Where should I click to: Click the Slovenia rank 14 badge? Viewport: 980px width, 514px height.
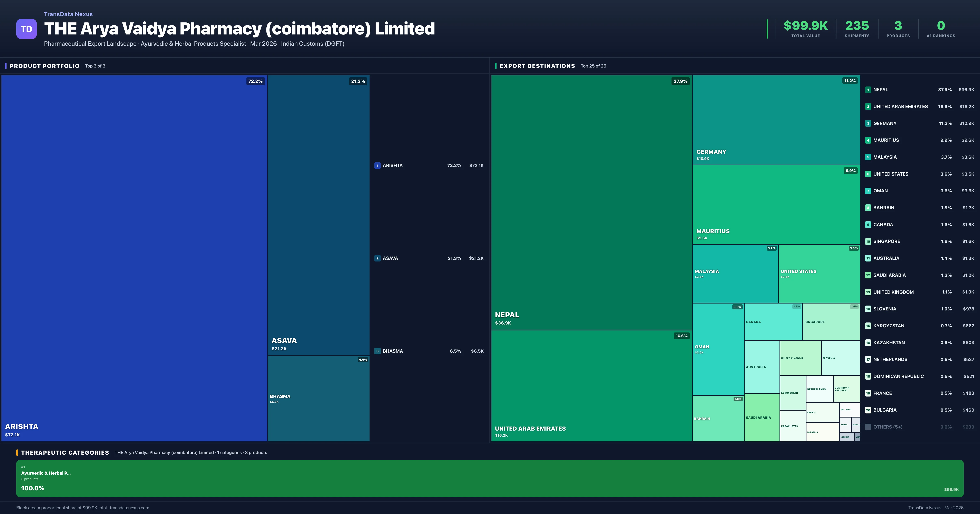pyautogui.click(x=868, y=309)
